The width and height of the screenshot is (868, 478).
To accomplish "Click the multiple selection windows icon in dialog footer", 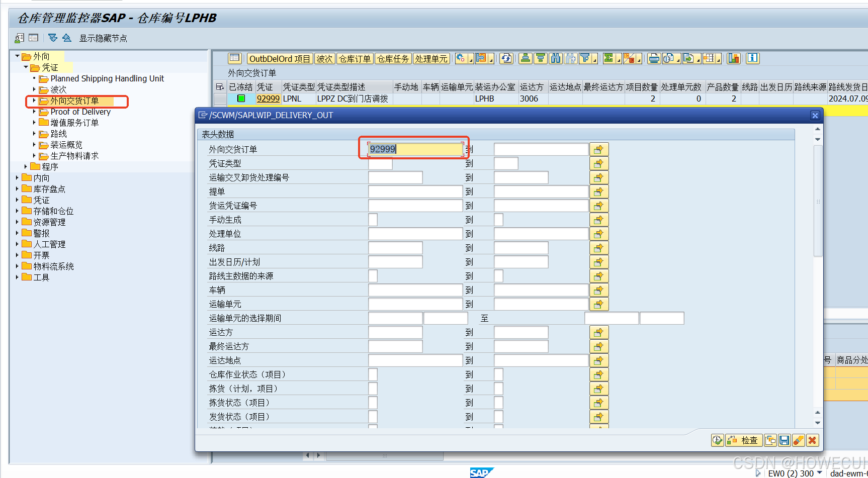I will coord(770,440).
